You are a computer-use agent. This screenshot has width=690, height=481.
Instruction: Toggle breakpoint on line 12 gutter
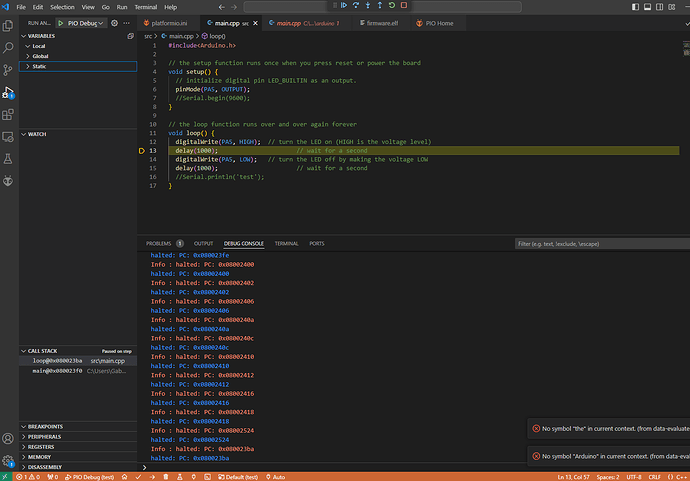coord(143,142)
